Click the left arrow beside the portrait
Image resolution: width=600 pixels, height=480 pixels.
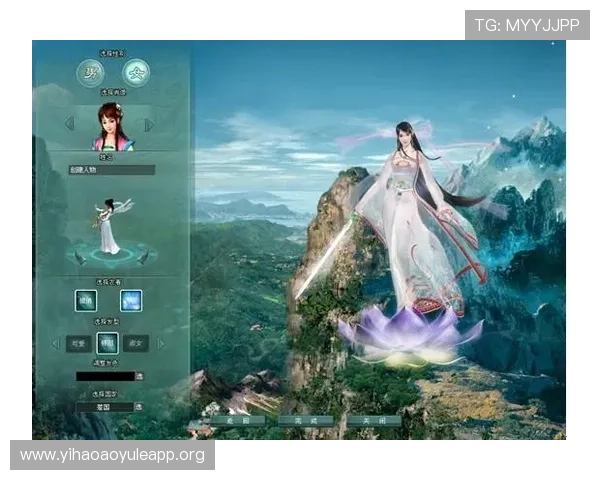(x=69, y=125)
